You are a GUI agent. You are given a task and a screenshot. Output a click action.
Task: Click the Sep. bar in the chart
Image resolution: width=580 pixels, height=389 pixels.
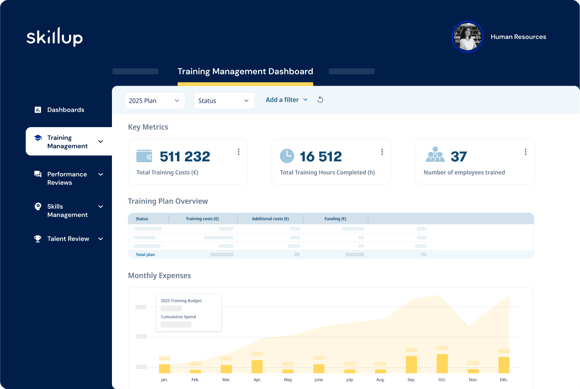tap(411, 364)
